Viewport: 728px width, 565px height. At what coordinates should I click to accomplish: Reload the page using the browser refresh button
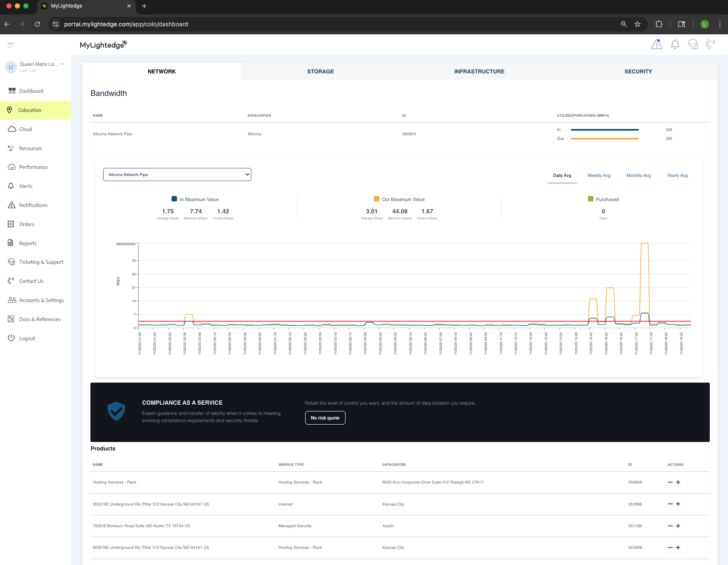point(37,24)
